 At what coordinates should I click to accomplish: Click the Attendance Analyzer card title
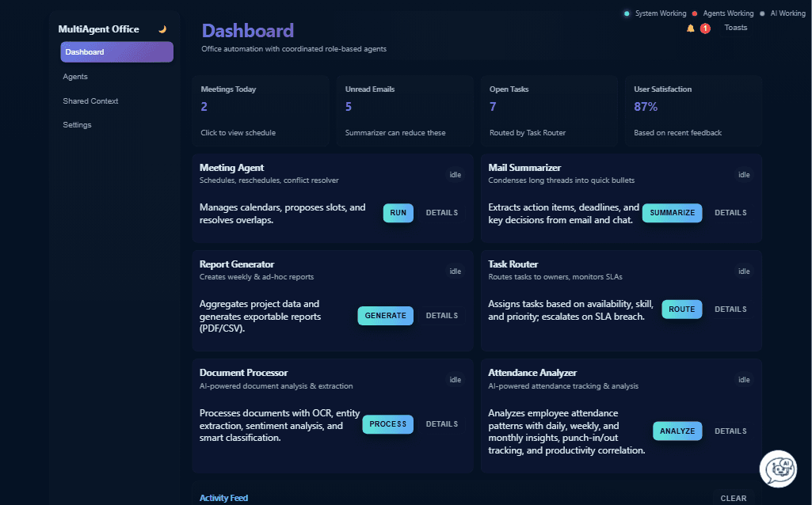click(532, 373)
